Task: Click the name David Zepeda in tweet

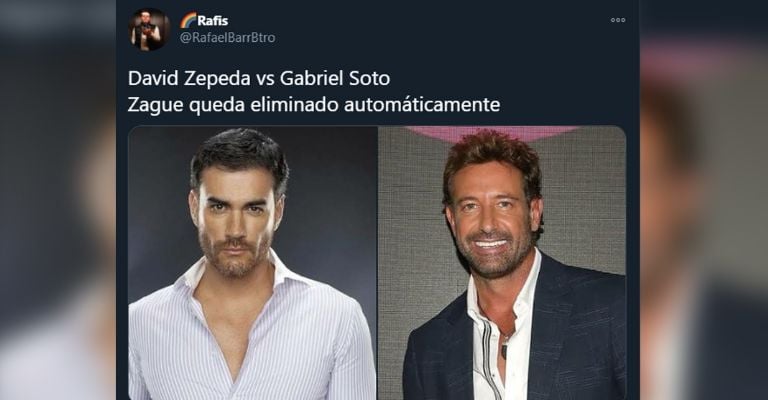Action: tap(189, 78)
